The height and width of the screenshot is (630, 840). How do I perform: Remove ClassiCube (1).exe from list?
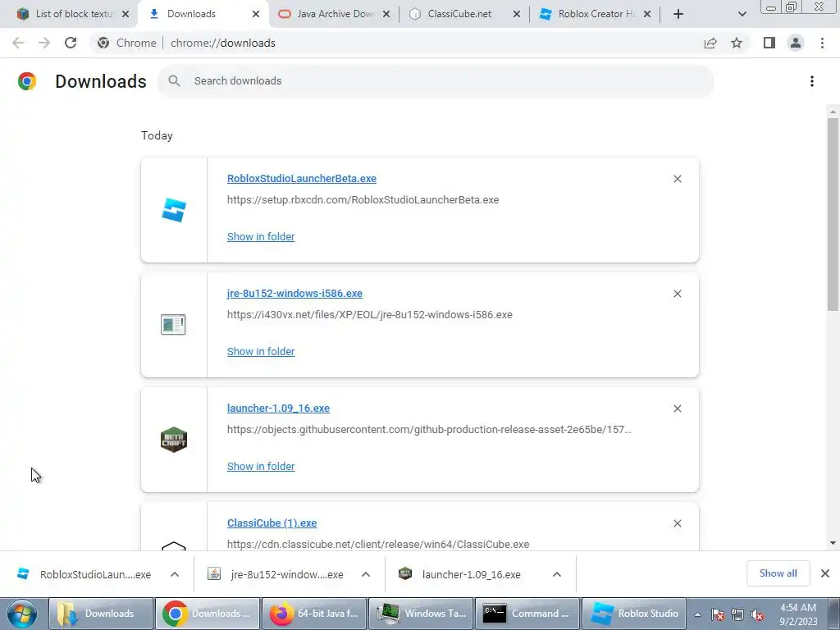[677, 523]
